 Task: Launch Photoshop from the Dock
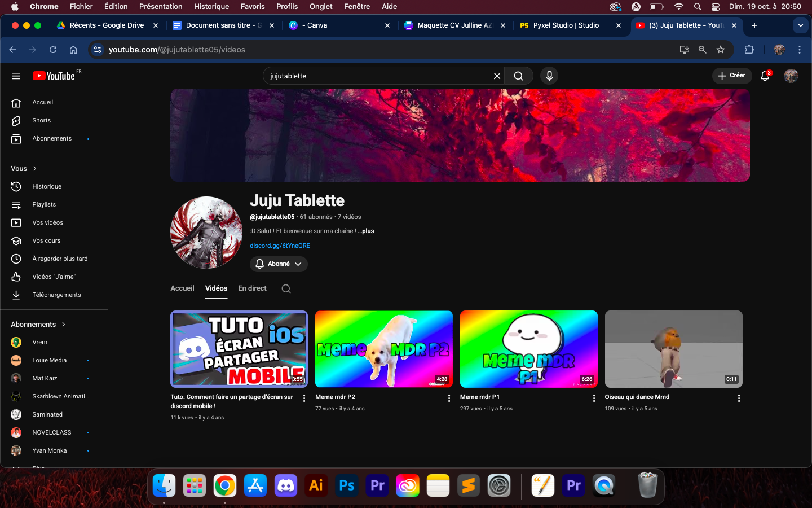pyautogui.click(x=346, y=485)
